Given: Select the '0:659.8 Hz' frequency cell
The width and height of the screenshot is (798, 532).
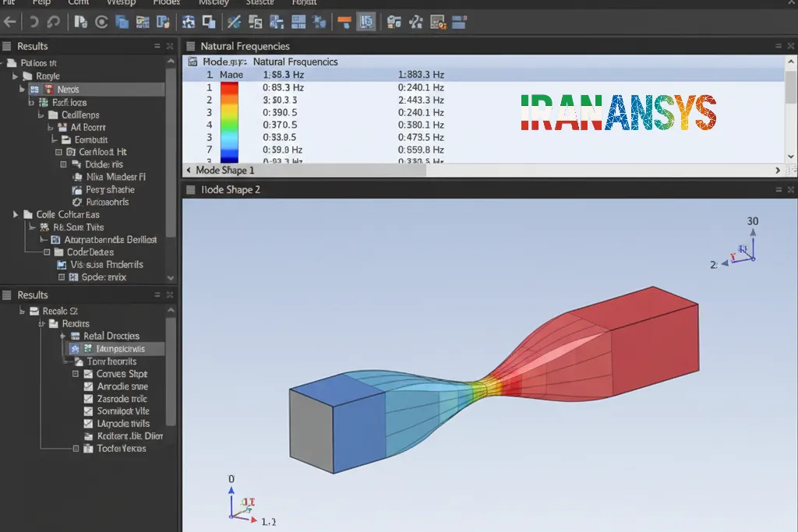Looking at the screenshot, I should click(x=421, y=150).
